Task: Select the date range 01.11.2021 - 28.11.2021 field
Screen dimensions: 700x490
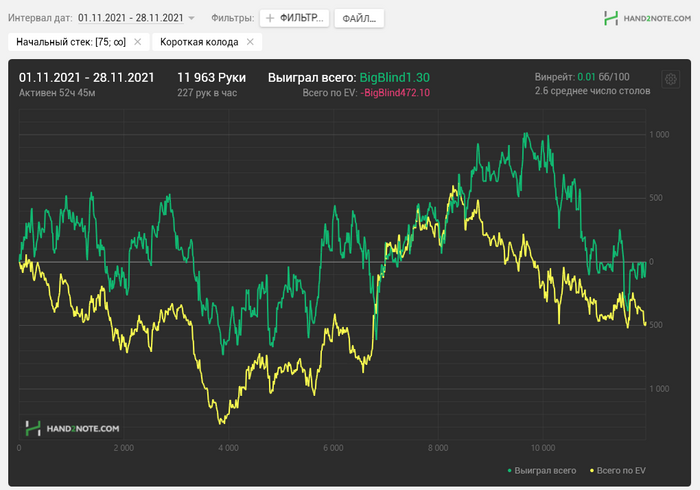Action: [130, 18]
